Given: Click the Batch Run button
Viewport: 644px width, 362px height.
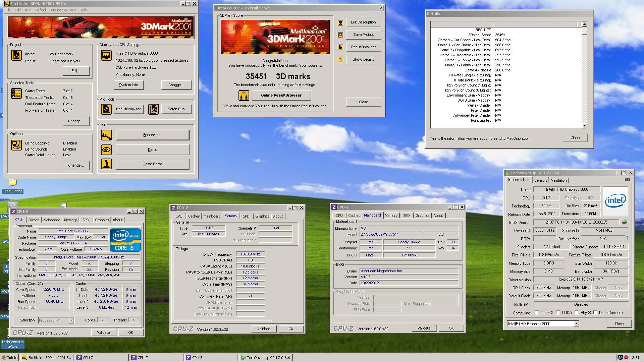Looking at the screenshot, I should (x=176, y=109).
